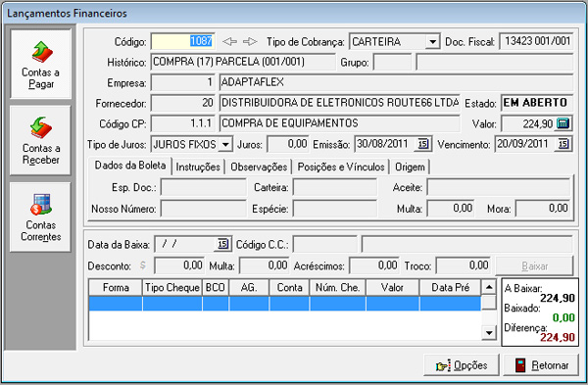Open Contas Correntes section

40,217
